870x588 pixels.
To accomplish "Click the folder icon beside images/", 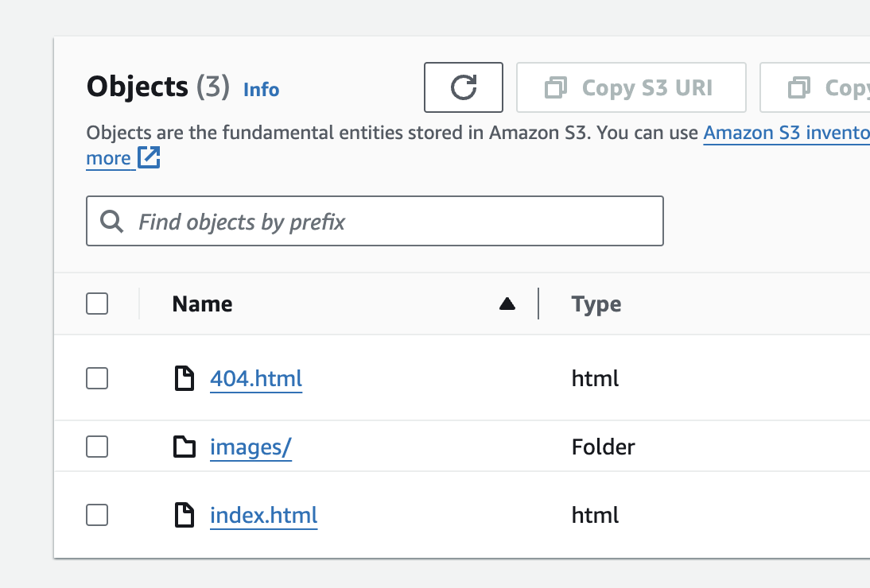I will click(184, 448).
